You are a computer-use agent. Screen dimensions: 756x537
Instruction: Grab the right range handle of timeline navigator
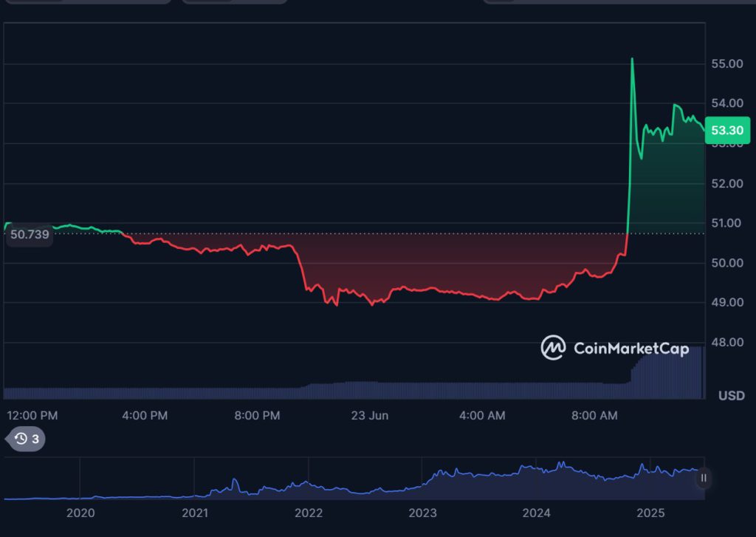tap(704, 478)
